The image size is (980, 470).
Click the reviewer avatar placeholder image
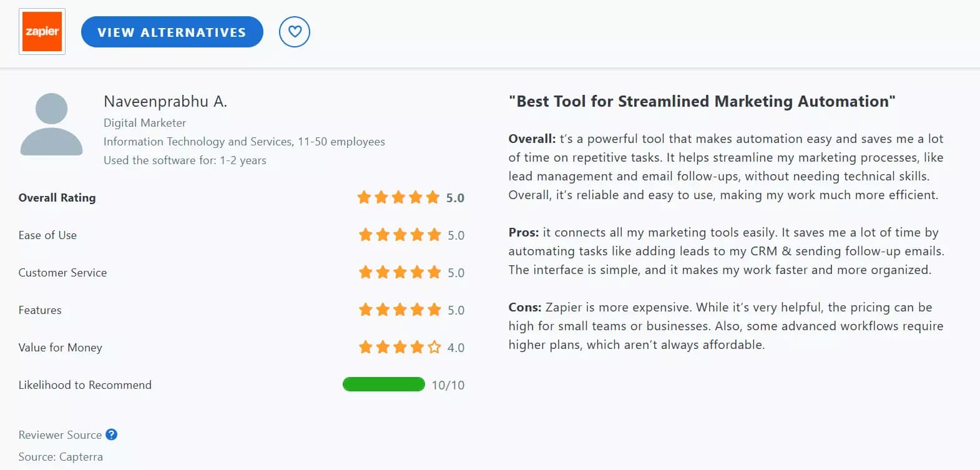[51, 124]
